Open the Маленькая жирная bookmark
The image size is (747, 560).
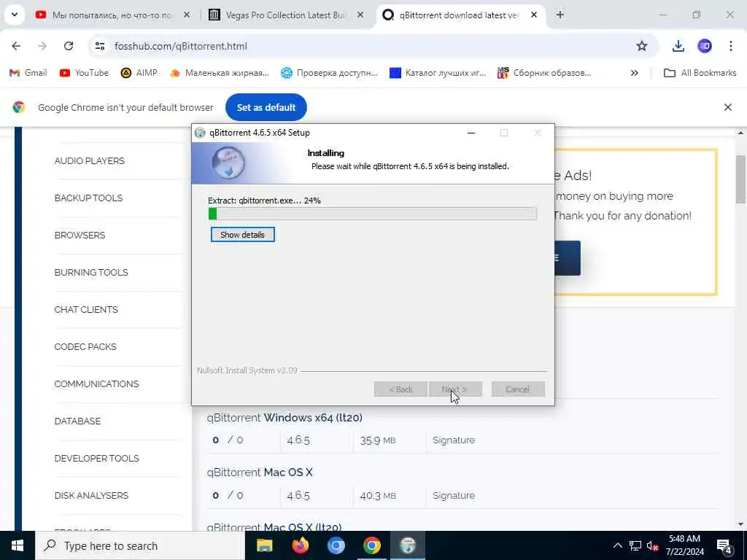(220, 73)
